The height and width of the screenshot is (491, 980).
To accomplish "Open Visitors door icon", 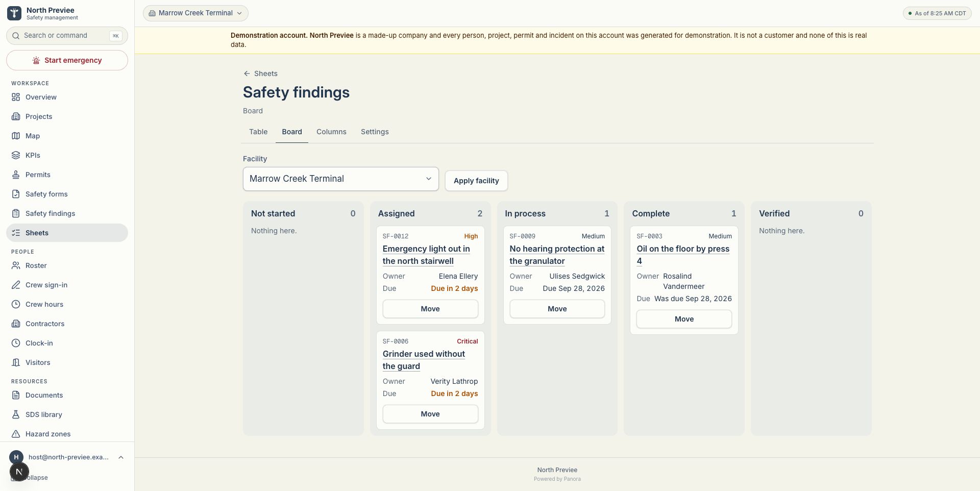I will click(16, 362).
